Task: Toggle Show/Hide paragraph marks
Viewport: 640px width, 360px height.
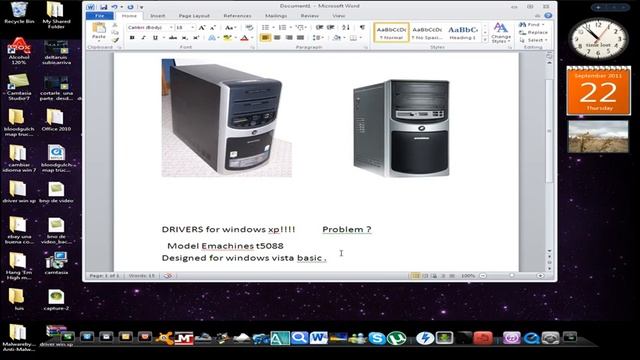Action: point(362,27)
